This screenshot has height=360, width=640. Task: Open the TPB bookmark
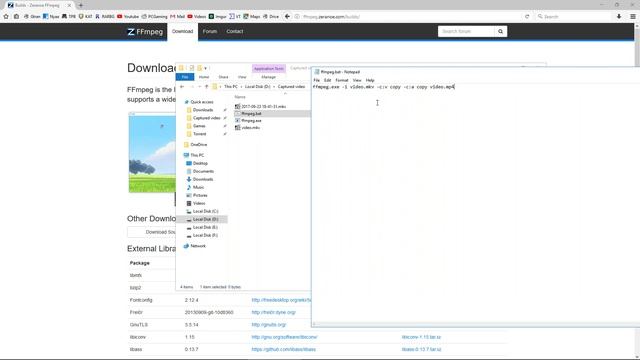coord(69,16)
